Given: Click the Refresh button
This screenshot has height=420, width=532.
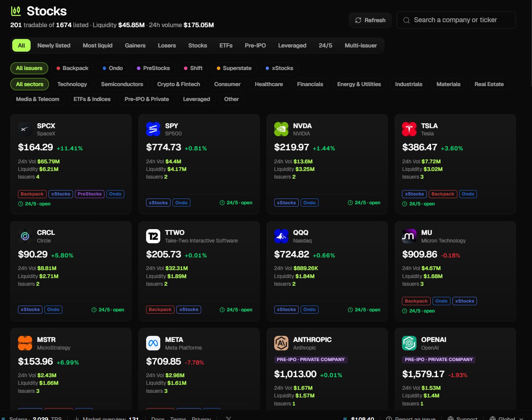Looking at the screenshot, I should 370,20.
